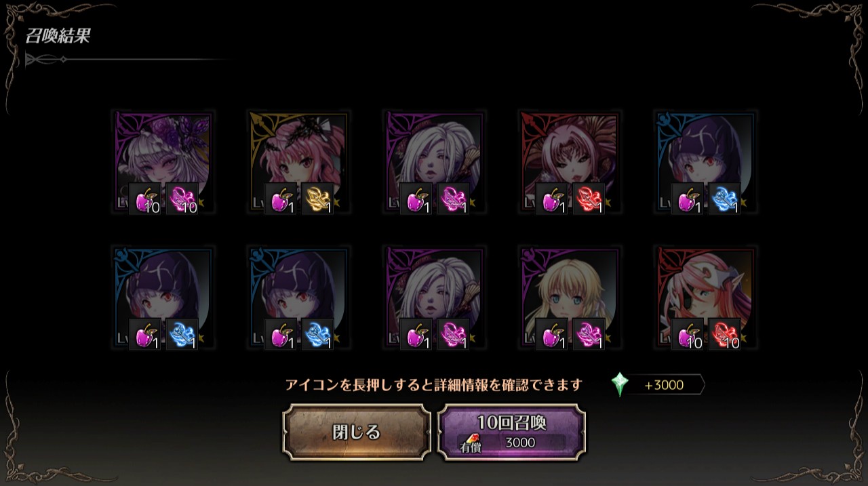Select the red medal icon in top row

589,199
